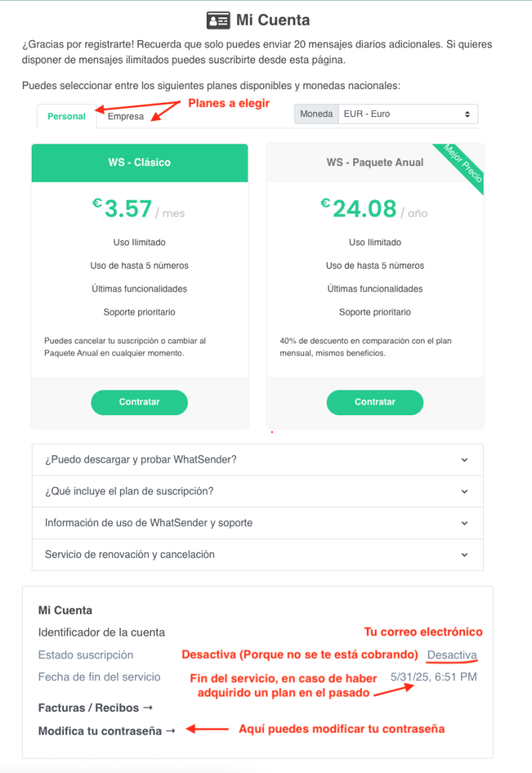
Task: Click Contratar under WS - Paquete Anual
Action: tap(375, 402)
